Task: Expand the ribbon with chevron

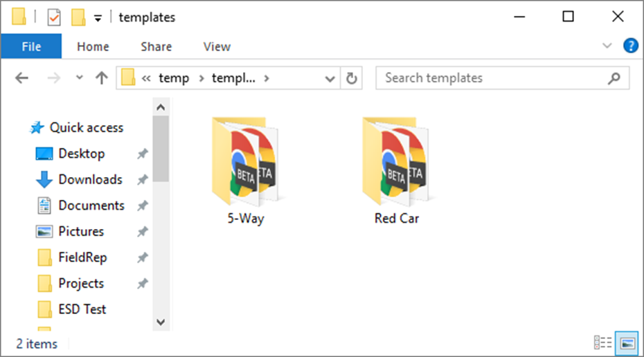Action: click(607, 46)
